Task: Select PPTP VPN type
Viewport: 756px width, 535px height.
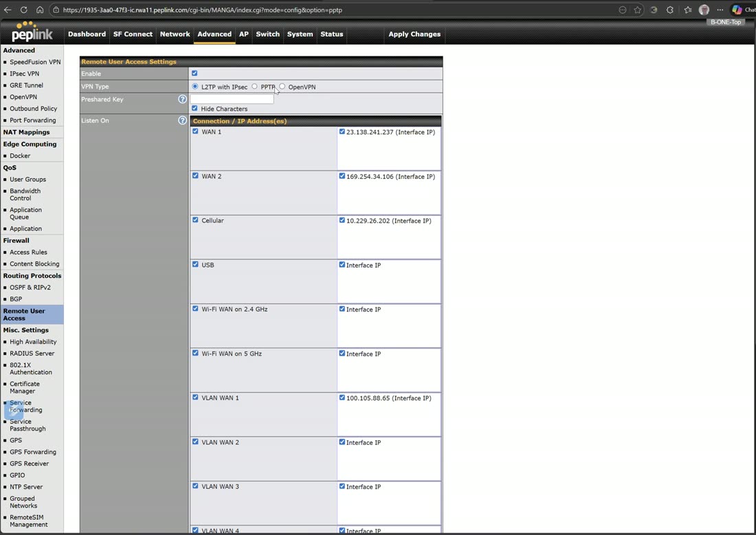Action: [254, 87]
